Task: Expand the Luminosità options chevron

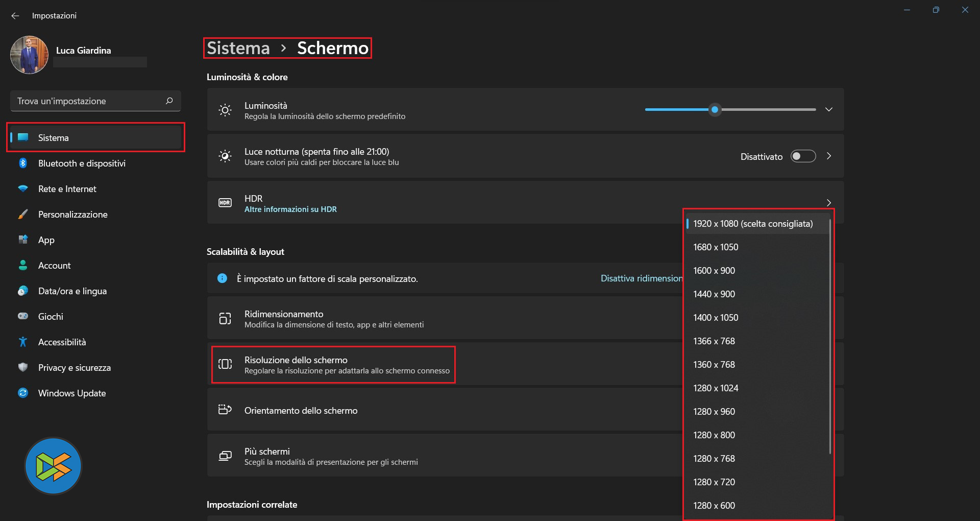Action: [829, 109]
